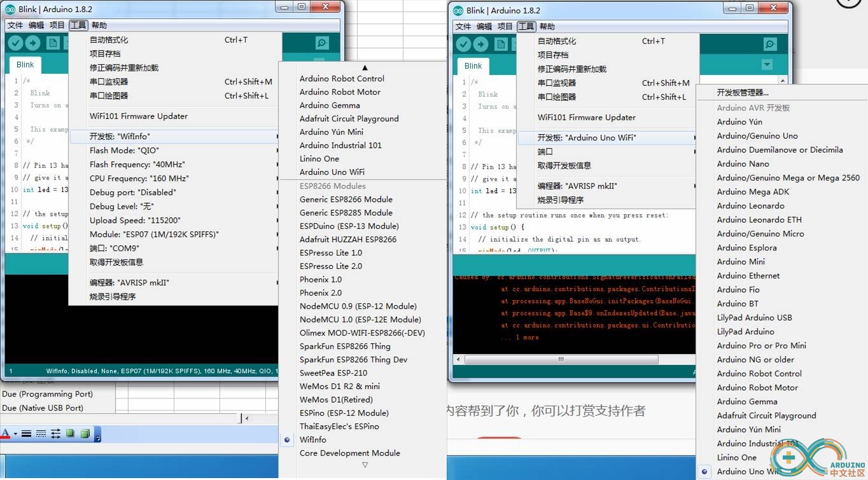Select Arduino Uno WiFi radio in right board list
This screenshot has height=480, width=868.
pyautogui.click(x=704, y=471)
